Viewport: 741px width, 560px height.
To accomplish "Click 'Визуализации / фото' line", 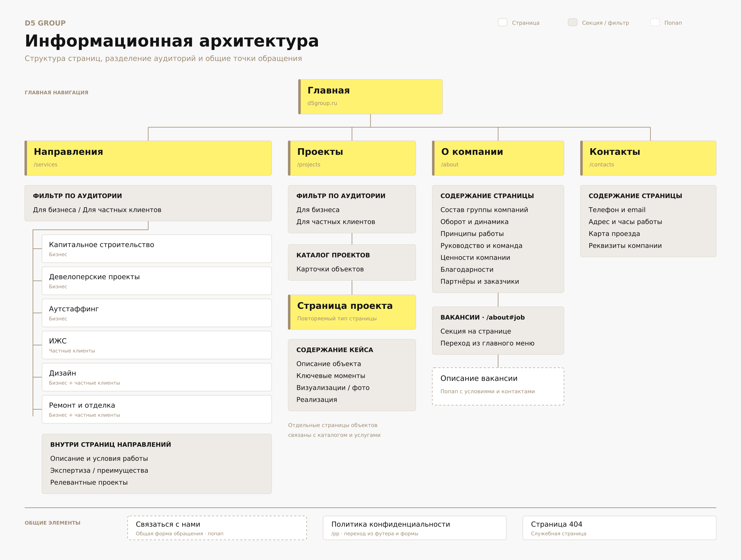I will (x=333, y=388).
